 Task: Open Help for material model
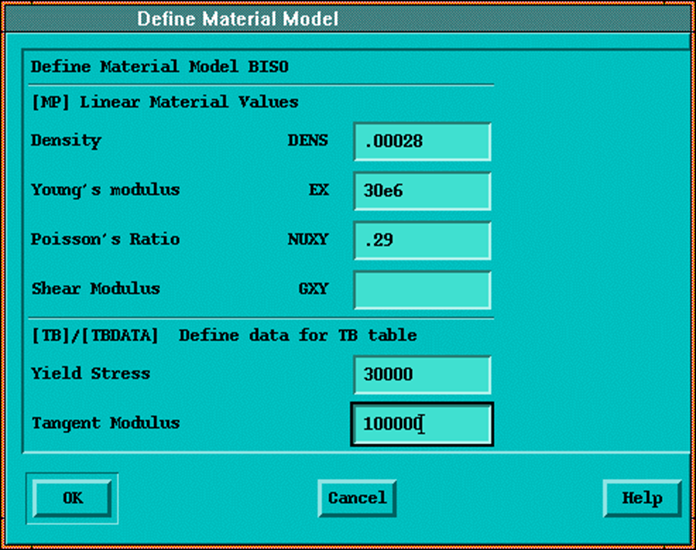pyautogui.click(x=642, y=498)
